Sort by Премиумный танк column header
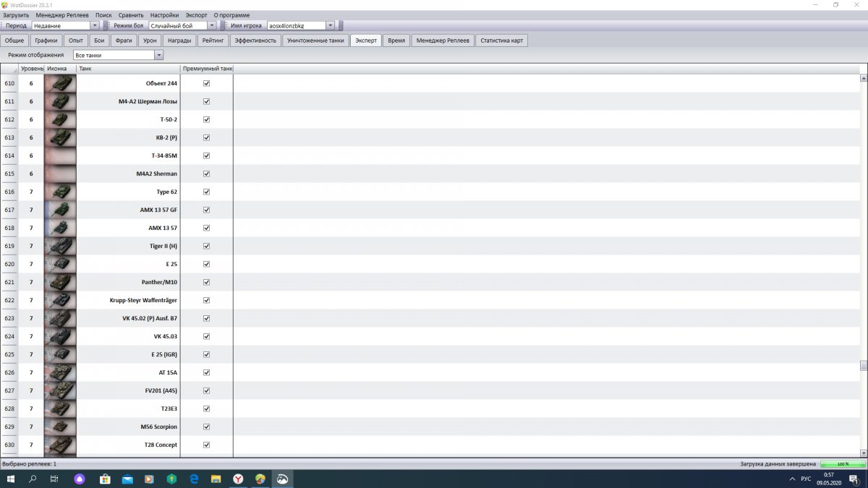 (x=207, y=69)
